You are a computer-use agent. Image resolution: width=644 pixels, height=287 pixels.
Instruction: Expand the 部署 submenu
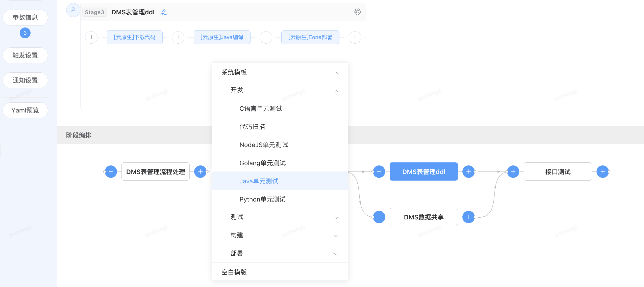(x=280, y=253)
